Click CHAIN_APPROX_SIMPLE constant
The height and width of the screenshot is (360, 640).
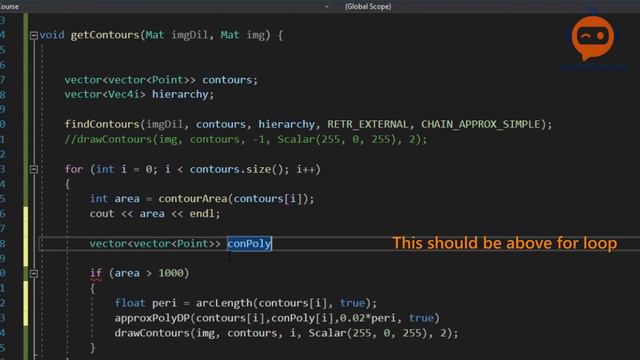(481, 124)
